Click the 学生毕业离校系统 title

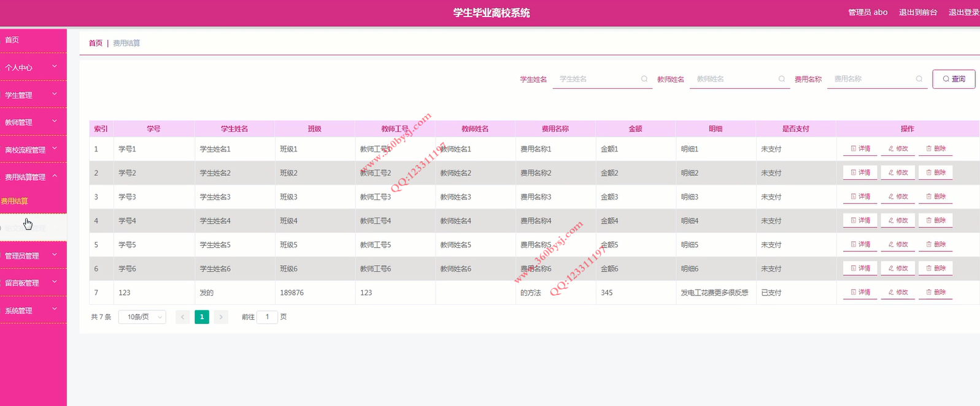[492, 13]
